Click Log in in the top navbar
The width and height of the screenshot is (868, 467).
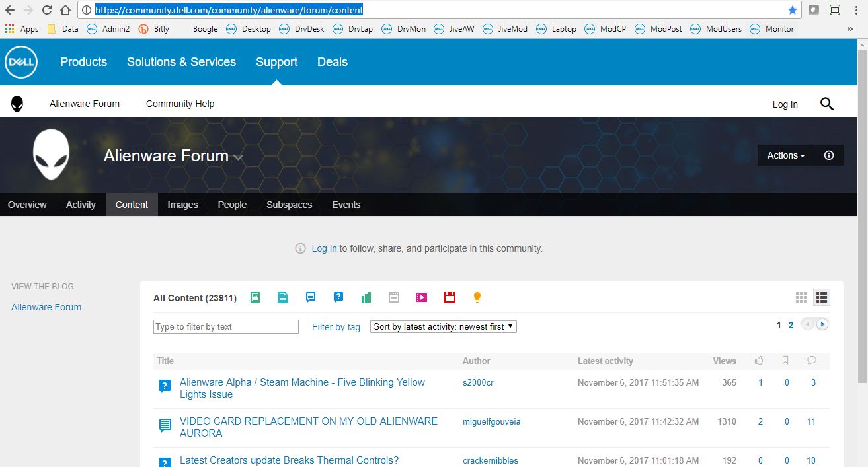pos(785,104)
